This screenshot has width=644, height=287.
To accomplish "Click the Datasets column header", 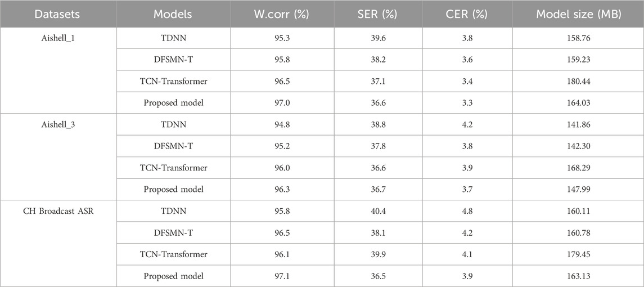I will 58,14.
